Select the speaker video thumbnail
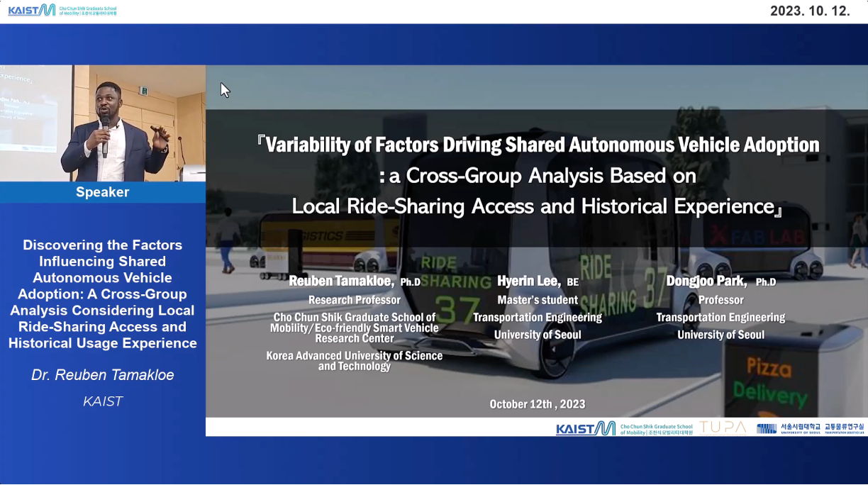The height and width of the screenshot is (485, 868). pyautogui.click(x=103, y=123)
